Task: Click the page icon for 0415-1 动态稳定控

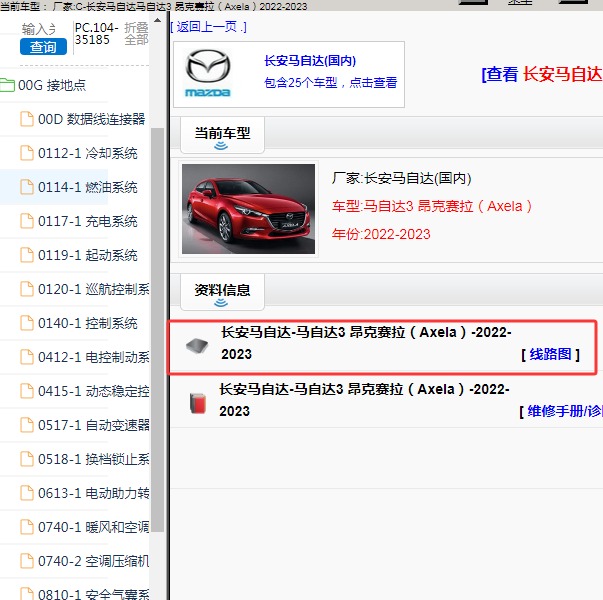Action: tap(27, 391)
